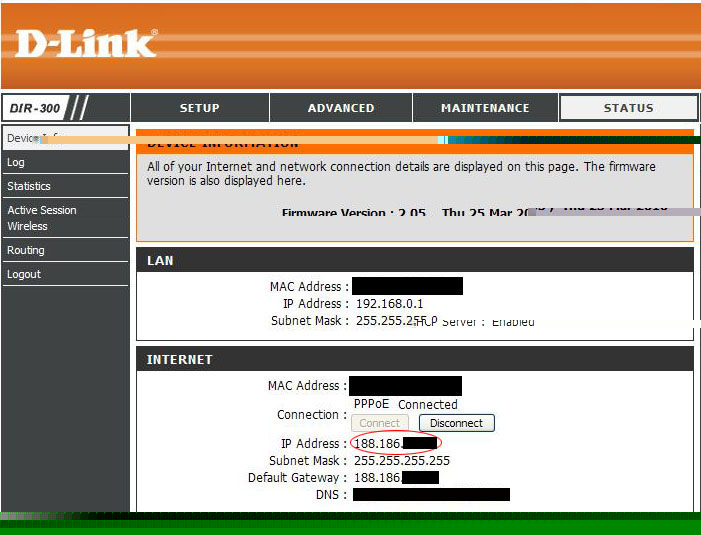Click the D-Link logo
The width and height of the screenshot is (701, 535).
tap(85, 44)
